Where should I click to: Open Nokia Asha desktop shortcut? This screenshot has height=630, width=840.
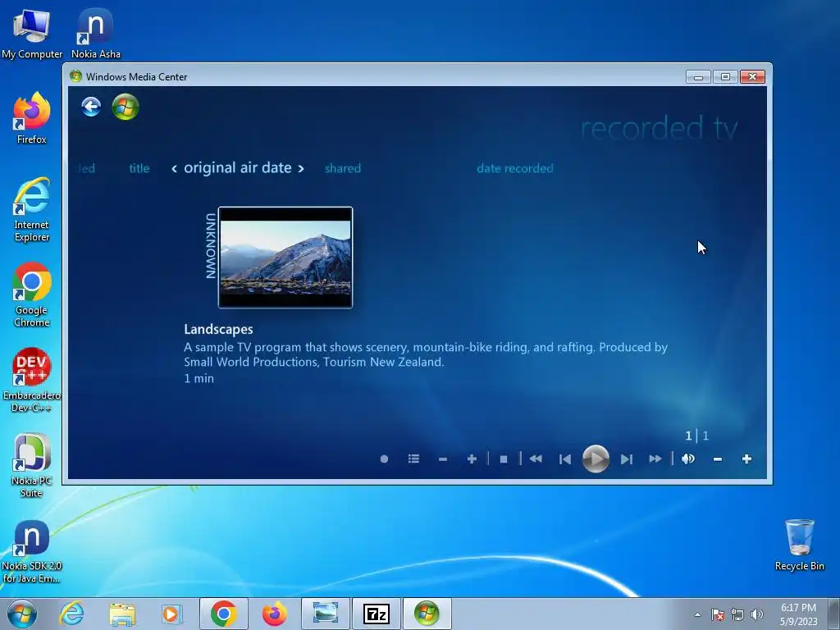[95, 33]
